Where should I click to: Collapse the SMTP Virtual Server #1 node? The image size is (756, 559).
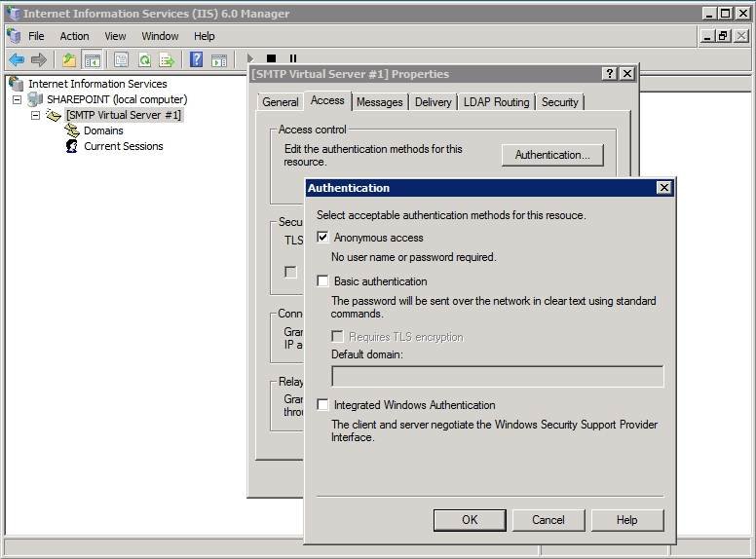[36, 115]
